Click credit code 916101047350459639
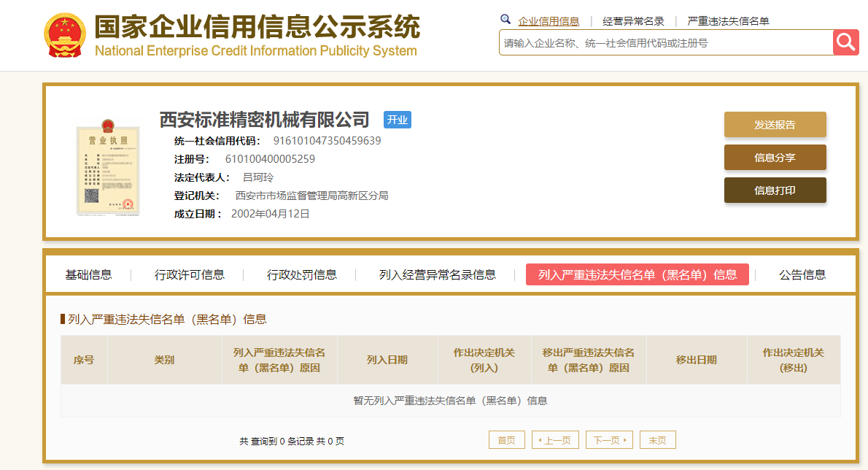 (328, 141)
